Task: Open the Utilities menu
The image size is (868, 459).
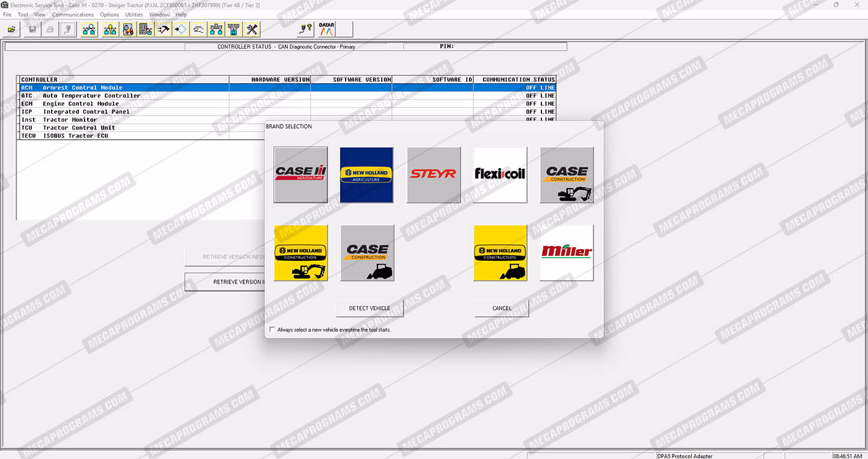Action: (x=134, y=15)
